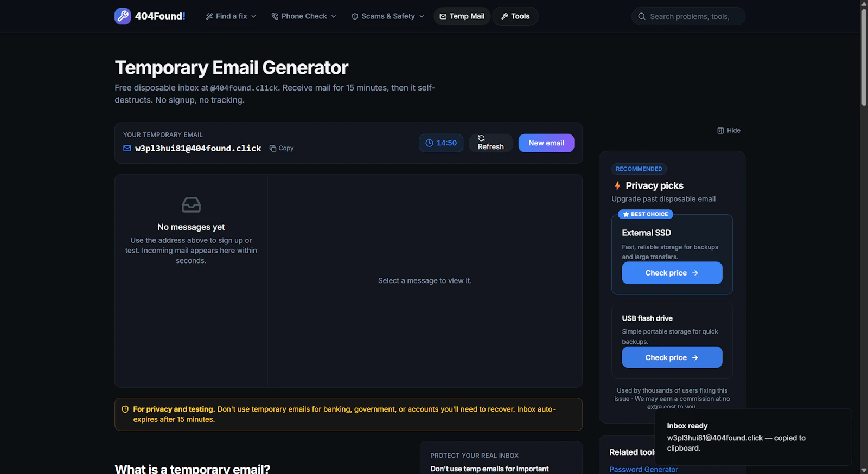Image resolution: width=868 pixels, height=474 pixels.
Task: Click the envelope icon beside the email
Action: coord(127,148)
